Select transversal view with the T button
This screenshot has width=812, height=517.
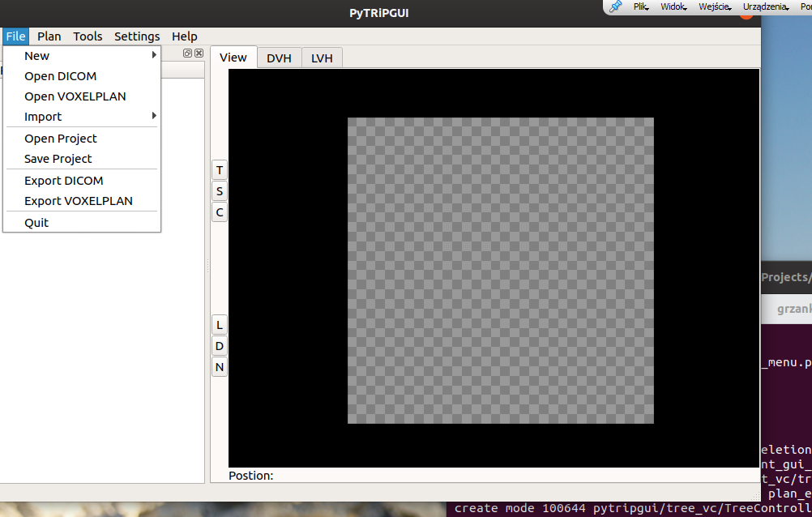tap(219, 169)
